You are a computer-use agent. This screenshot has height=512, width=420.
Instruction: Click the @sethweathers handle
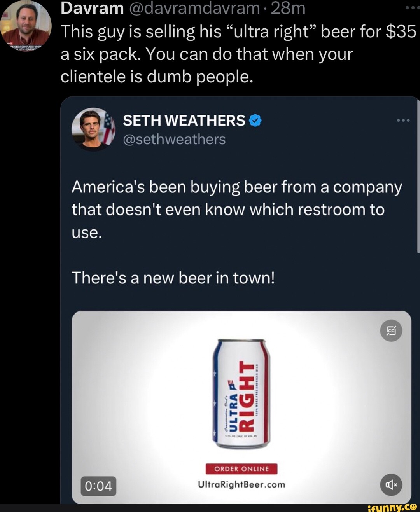pos(174,139)
